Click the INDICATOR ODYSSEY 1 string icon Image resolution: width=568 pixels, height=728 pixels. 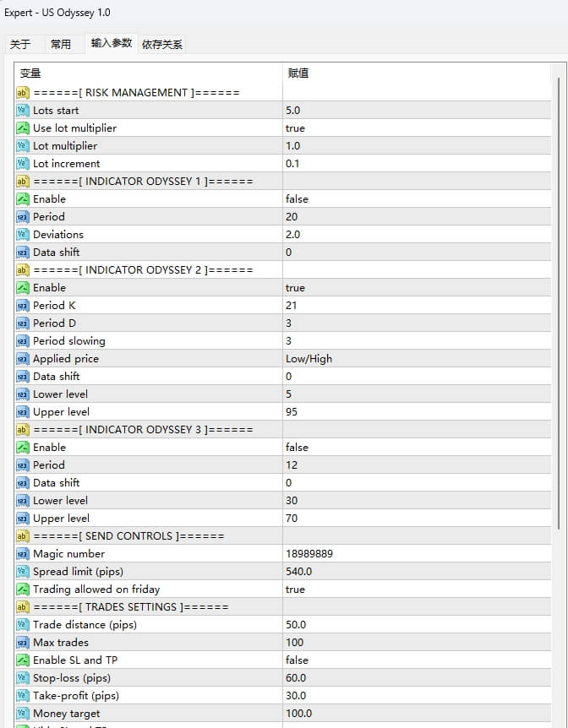[x=23, y=181]
